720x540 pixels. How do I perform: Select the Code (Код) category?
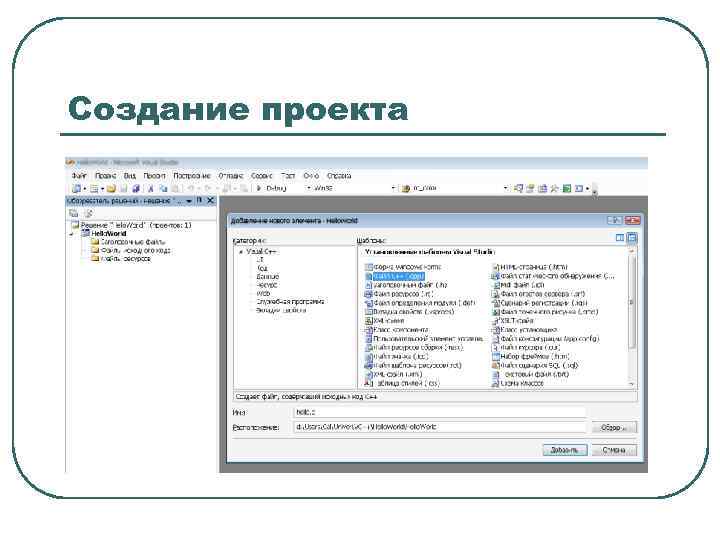tap(262, 268)
